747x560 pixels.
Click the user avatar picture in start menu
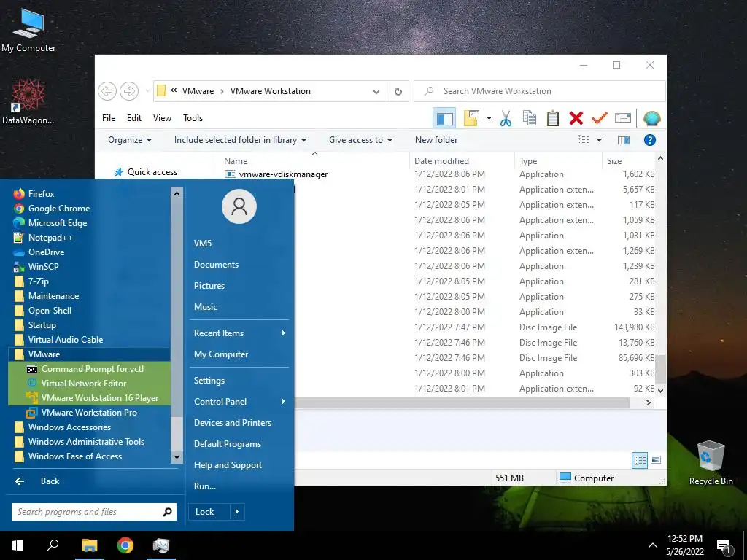coord(239,206)
